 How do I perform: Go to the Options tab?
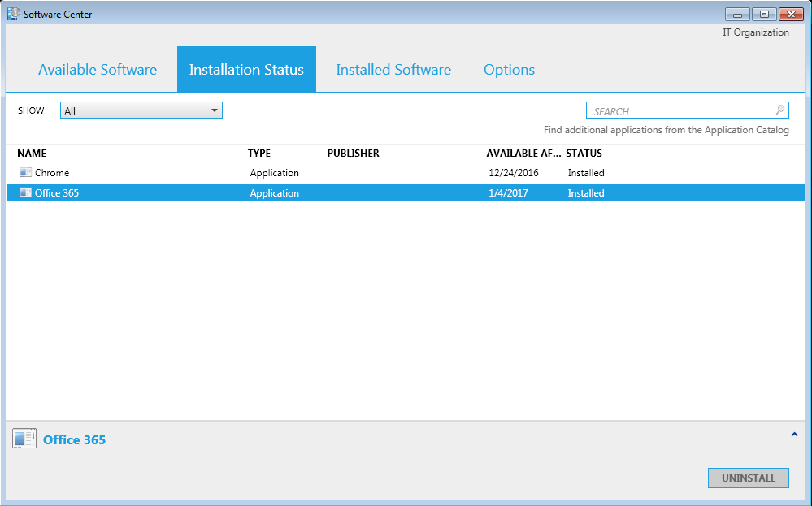coord(509,69)
